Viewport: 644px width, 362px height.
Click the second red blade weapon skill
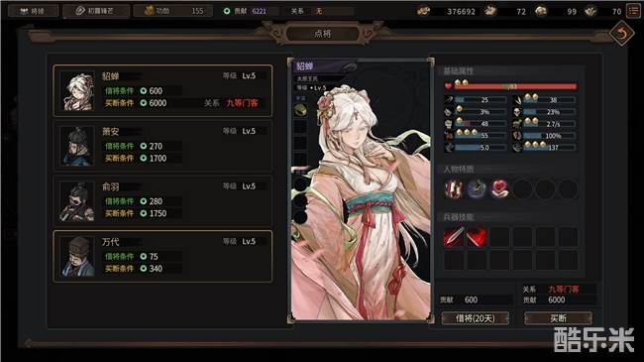click(477, 237)
